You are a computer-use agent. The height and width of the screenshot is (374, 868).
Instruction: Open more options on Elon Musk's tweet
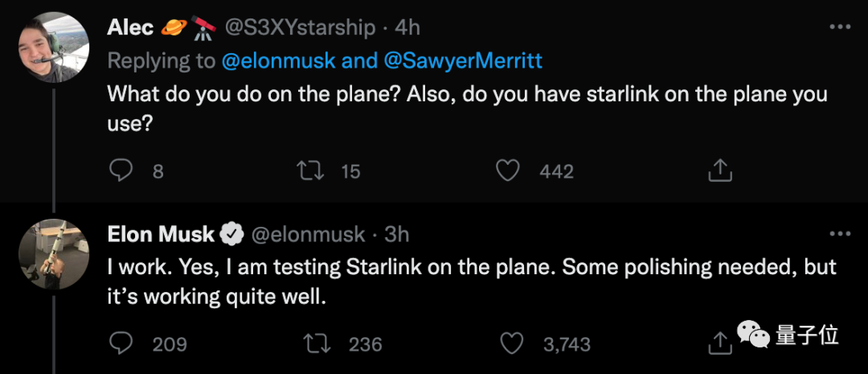pyautogui.click(x=839, y=234)
